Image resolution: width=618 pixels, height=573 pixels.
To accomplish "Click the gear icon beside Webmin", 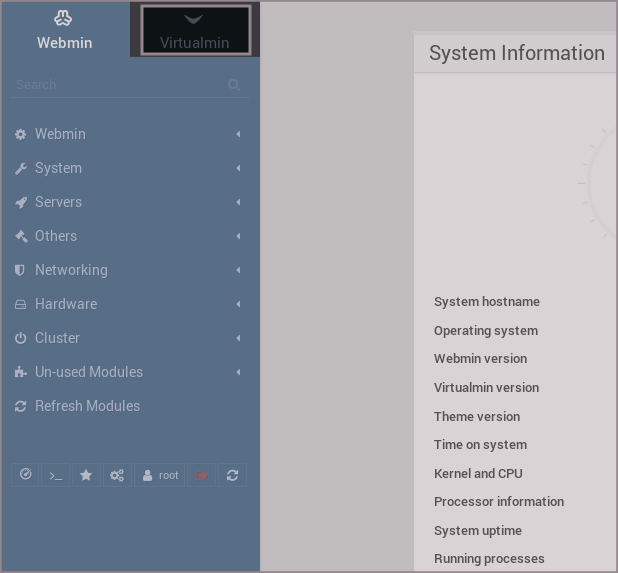I will (20, 134).
